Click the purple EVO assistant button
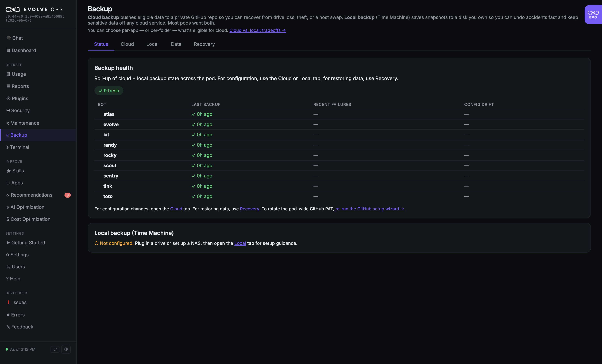 [x=593, y=15]
